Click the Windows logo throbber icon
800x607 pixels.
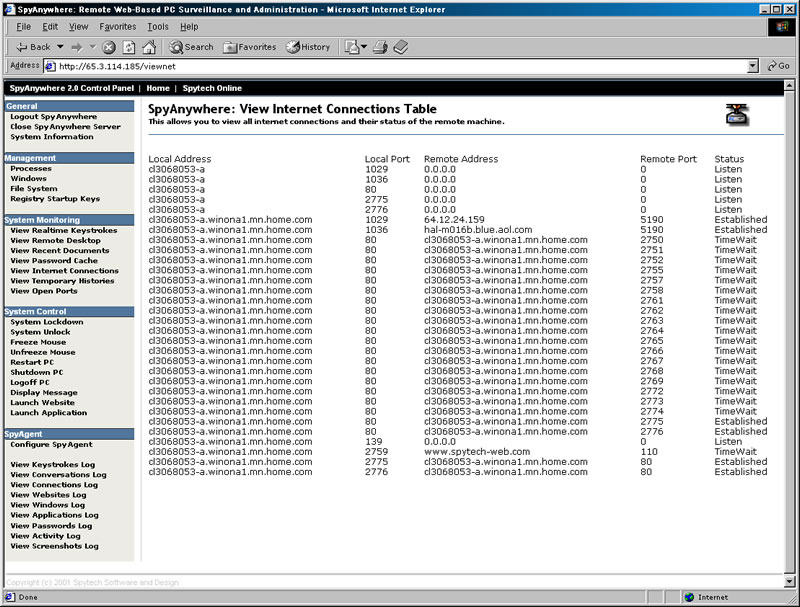pyautogui.click(x=782, y=27)
